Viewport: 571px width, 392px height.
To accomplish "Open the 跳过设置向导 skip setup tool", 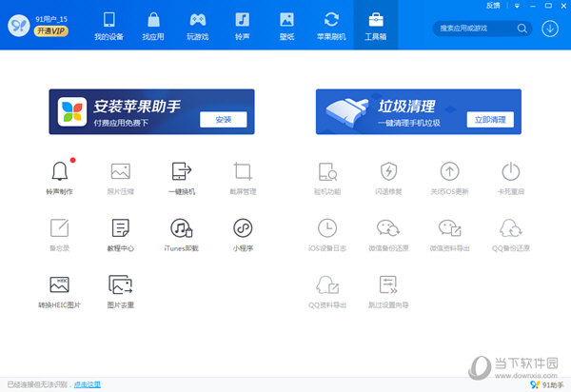I will pos(388,291).
